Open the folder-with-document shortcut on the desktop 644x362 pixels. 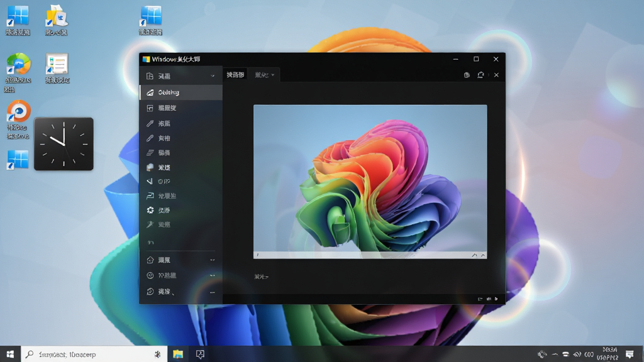56,19
